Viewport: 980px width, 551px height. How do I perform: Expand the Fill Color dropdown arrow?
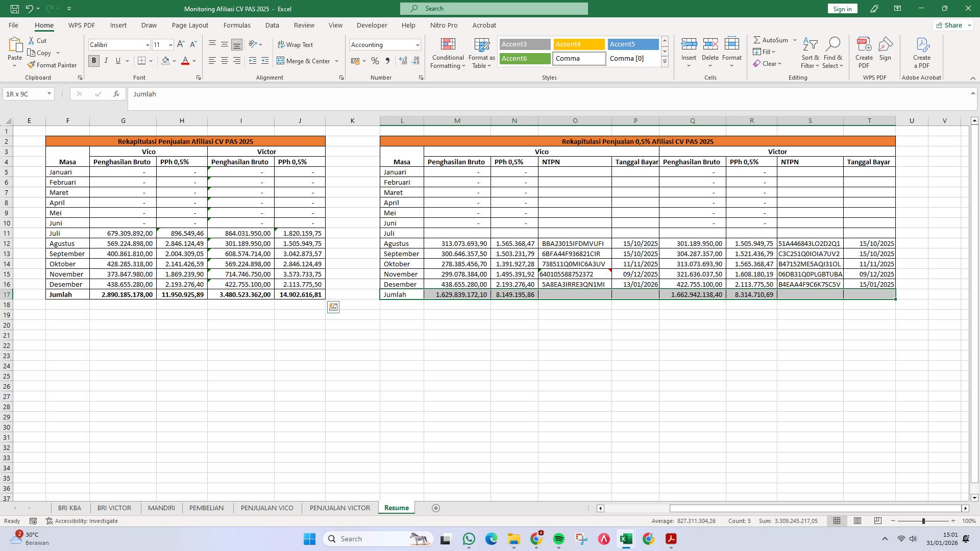coord(174,61)
